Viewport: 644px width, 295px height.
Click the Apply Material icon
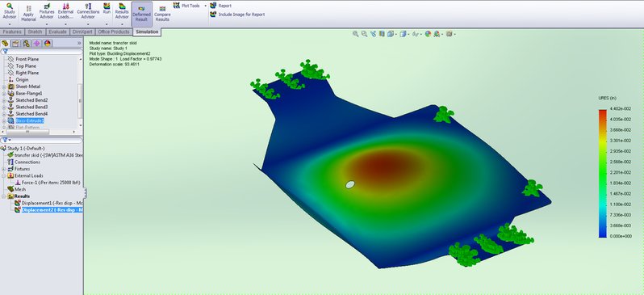pos(28,13)
